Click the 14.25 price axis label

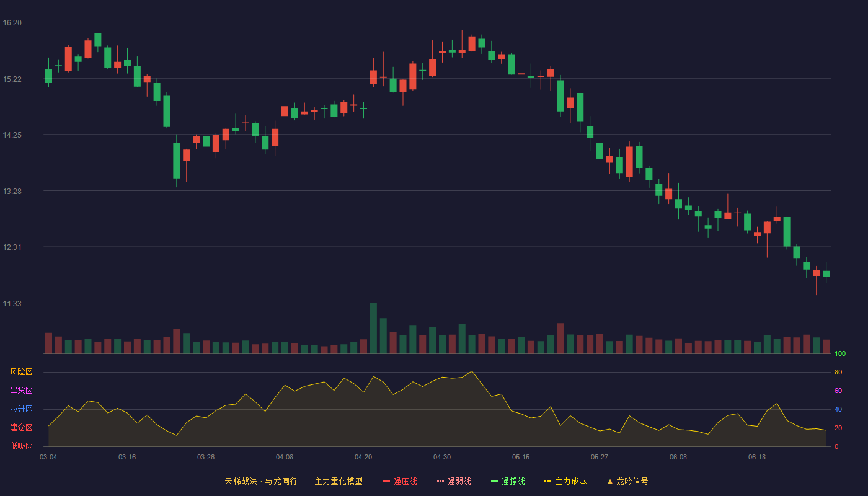coord(12,135)
